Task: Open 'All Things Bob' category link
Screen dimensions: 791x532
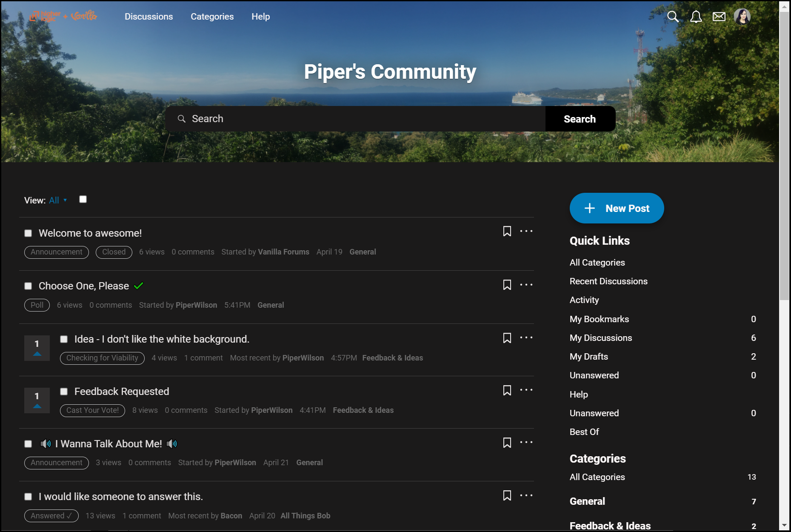Action: click(x=305, y=516)
